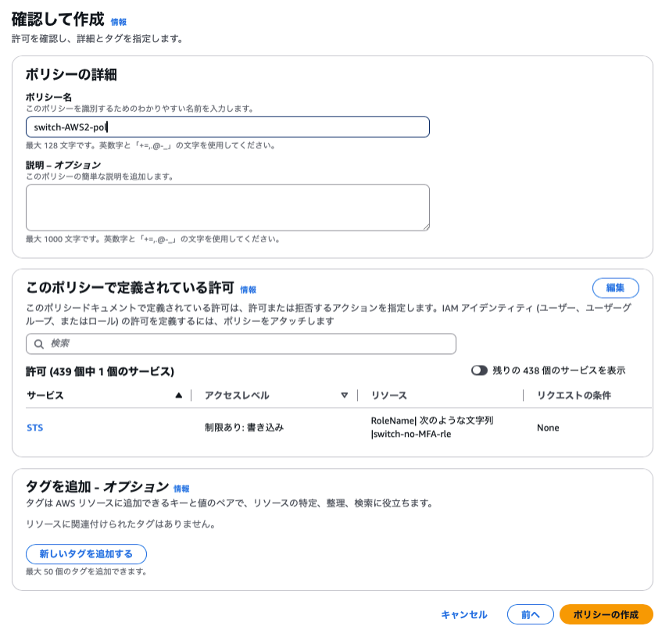Open the STS service link
The height and width of the screenshot is (644, 669).
[35, 428]
